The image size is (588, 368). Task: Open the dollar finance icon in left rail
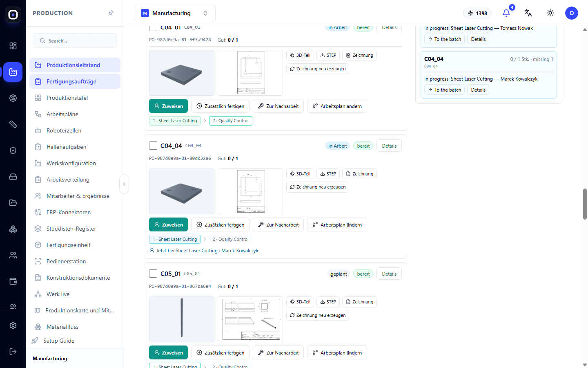pos(13,98)
